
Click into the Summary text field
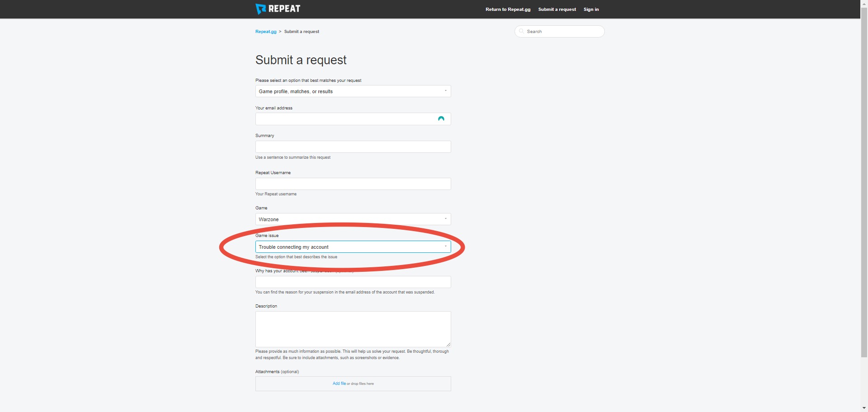pyautogui.click(x=353, y=147)
